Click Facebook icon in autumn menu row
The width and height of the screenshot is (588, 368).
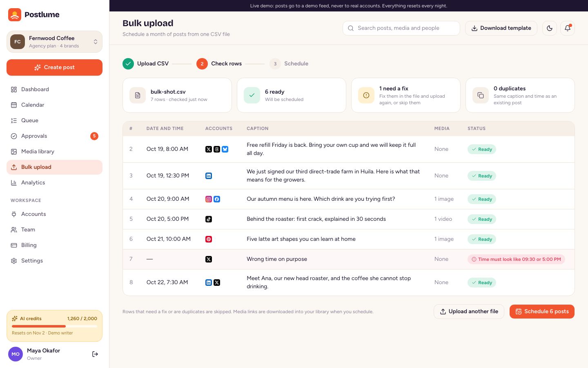[x=217, y=199]
